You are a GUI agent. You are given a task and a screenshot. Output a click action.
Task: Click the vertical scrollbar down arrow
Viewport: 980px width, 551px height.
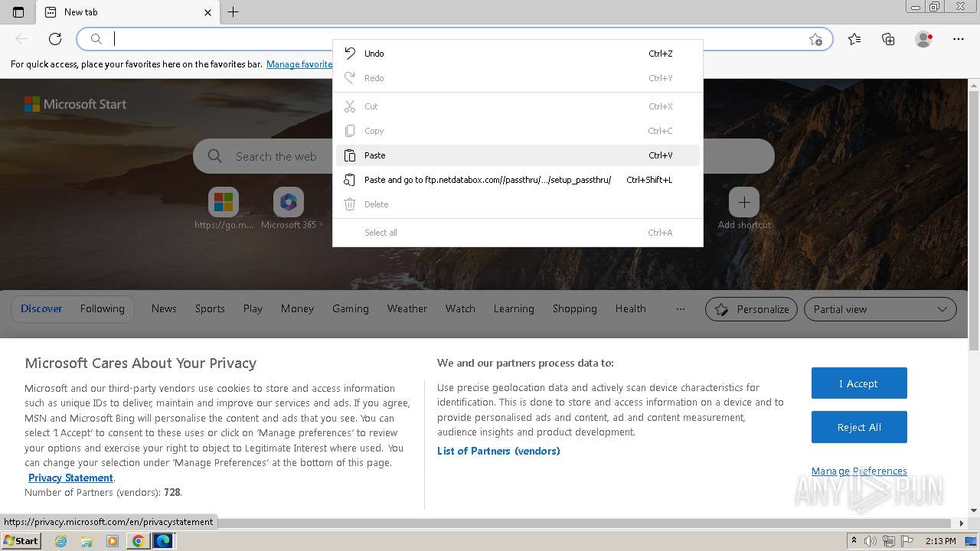974,510
